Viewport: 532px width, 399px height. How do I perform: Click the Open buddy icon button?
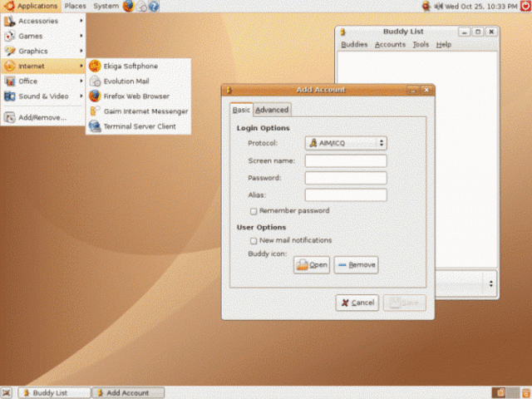pos(312,265)
